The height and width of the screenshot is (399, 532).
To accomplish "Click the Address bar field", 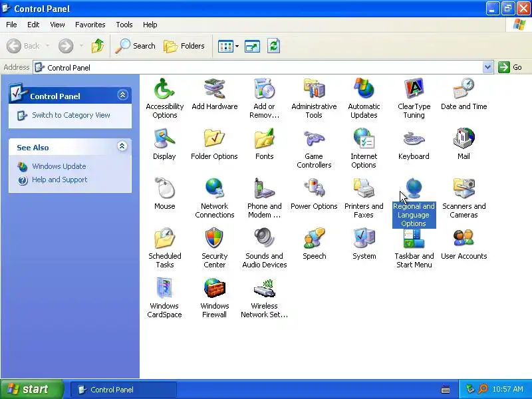I will coord(258,67).
